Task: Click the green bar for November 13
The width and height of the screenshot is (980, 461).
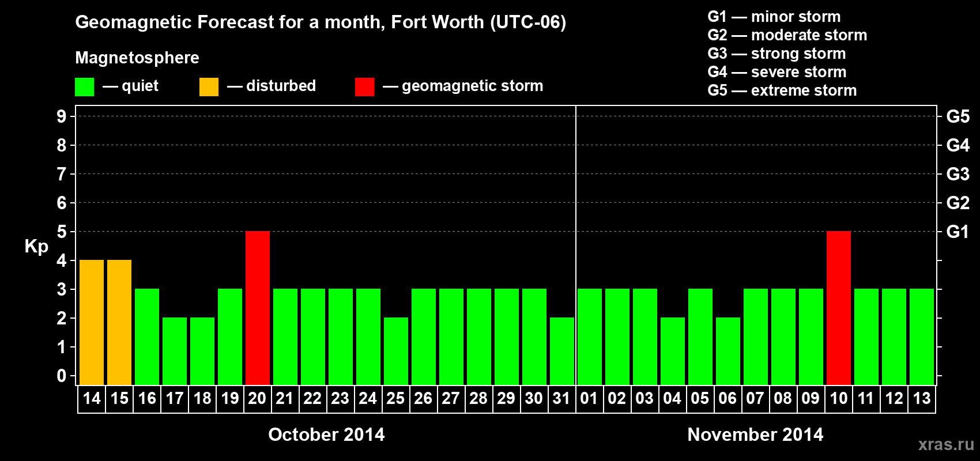Action: [922, 337]
